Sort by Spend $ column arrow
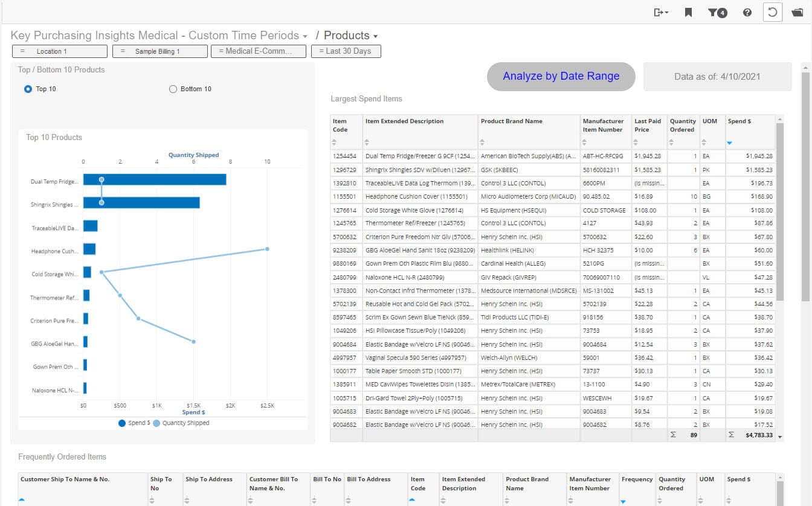 point(729,143)
